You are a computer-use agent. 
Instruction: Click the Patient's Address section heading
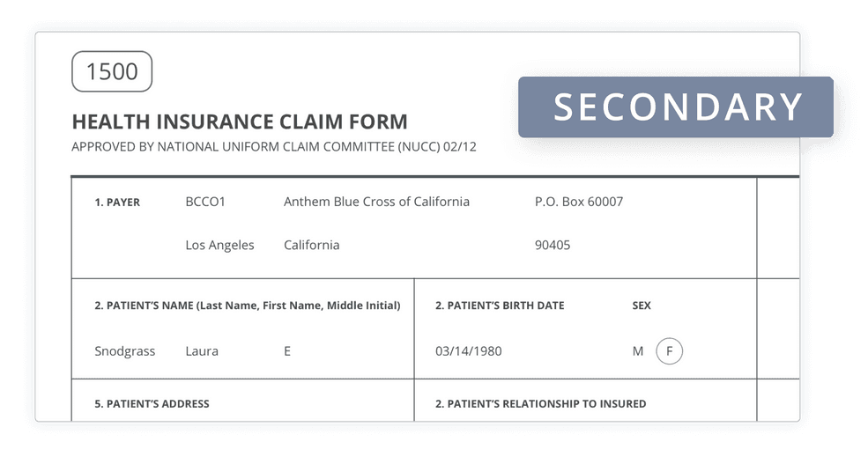coord(152,404)
